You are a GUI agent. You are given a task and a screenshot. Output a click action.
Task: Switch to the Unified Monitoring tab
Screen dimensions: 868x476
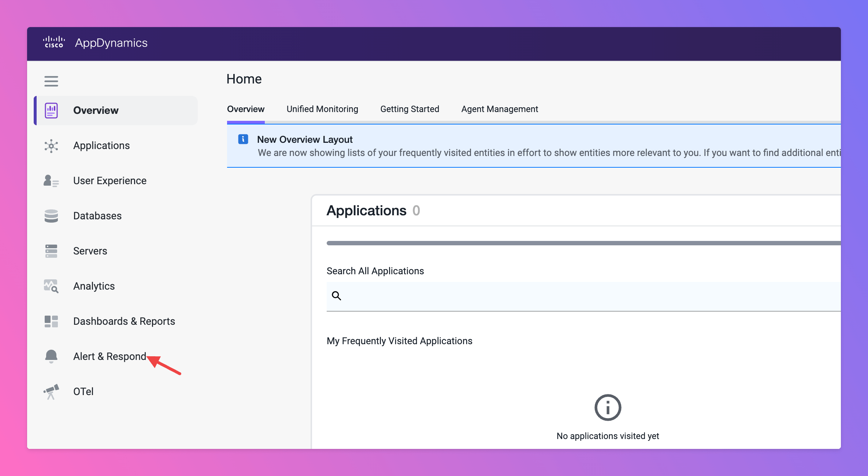[322, 109]
